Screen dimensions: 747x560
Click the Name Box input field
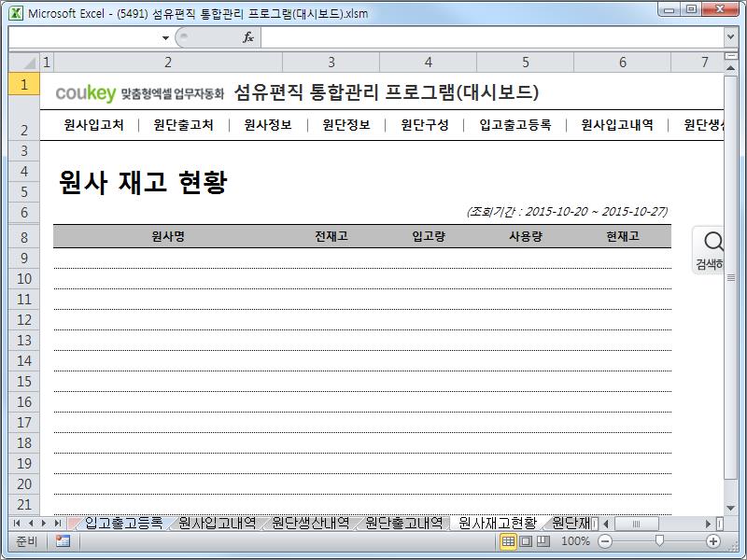click(x=84, y=37)
